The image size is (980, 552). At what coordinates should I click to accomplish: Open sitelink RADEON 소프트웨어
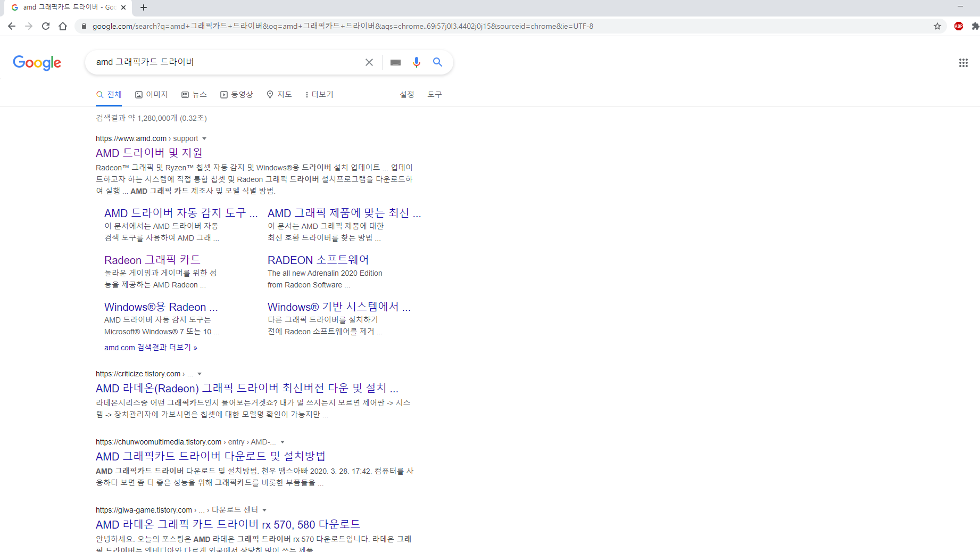point(318,260)
